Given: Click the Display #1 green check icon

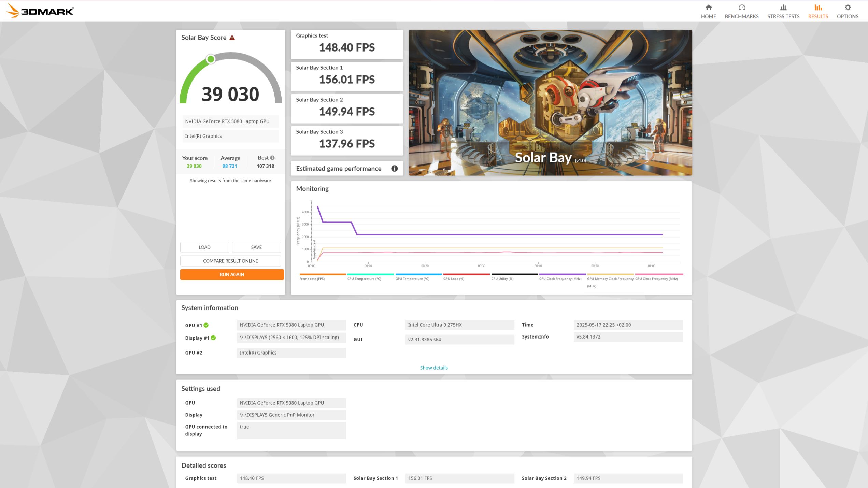Looking at the screenshot, I should click(x=213, y=338).
